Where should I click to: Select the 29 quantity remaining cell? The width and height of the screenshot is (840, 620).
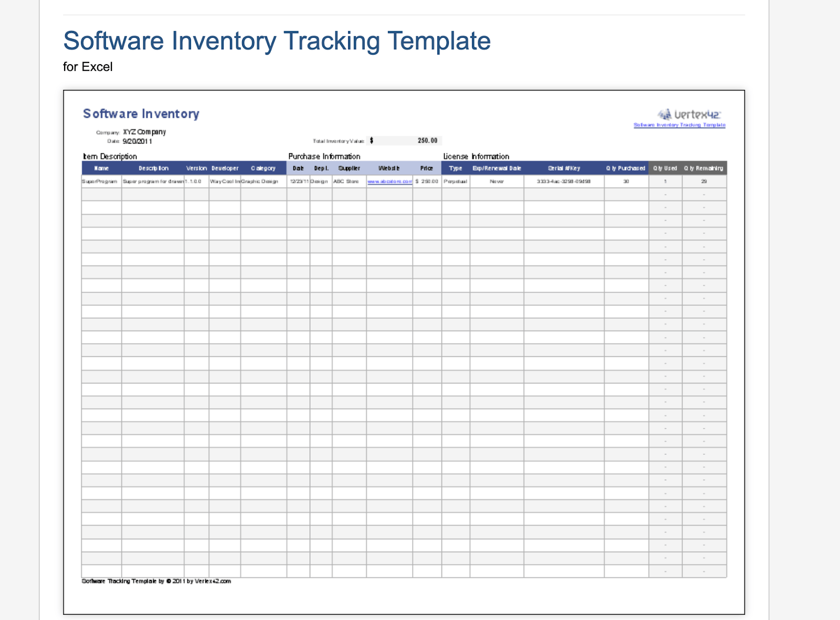point(704,181)
